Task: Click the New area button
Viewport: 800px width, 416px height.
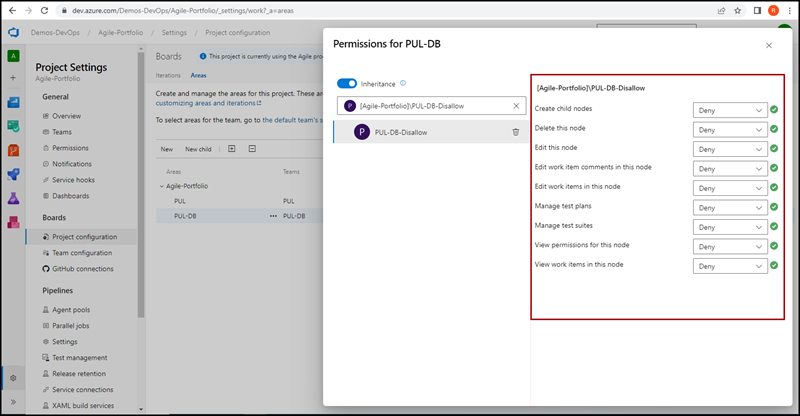Action: coord(167,149)
